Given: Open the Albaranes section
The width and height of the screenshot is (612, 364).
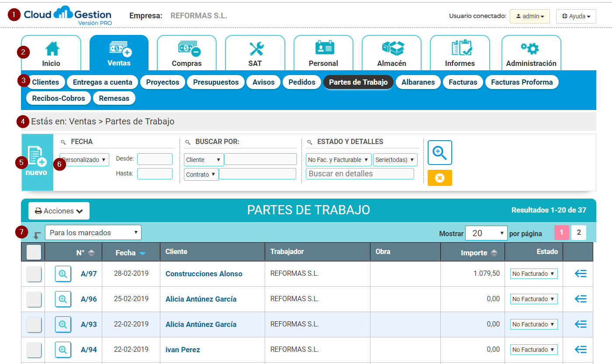Looking at the screenshot, I should [x=418, y=82].
